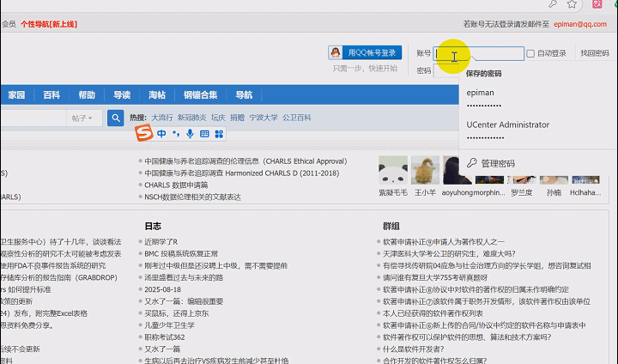The height and width of the screenshot is (364, 618).
Task: Click the key icon for 管理密码
Action: pyautogui.click(x=471, y=163)
